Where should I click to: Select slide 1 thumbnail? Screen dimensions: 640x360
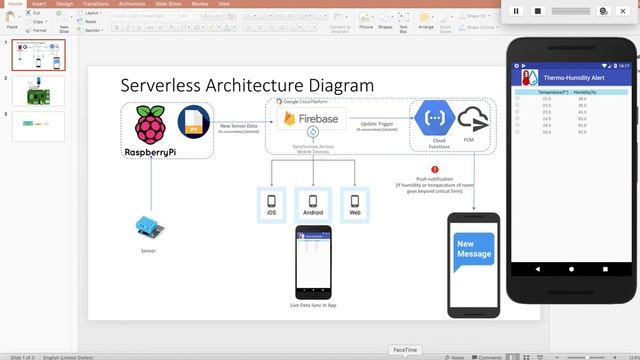pos(38,55)
